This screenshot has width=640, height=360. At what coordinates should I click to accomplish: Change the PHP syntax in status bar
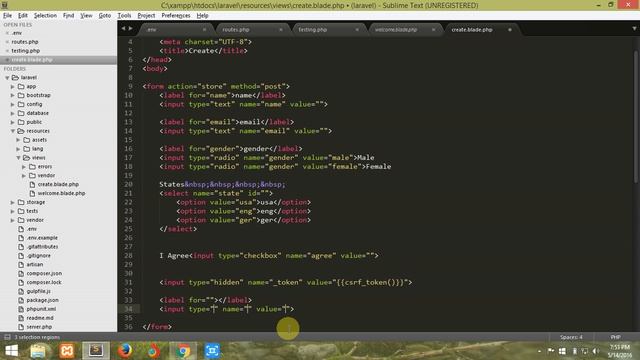pyautogui.click(x=616, y=337)
